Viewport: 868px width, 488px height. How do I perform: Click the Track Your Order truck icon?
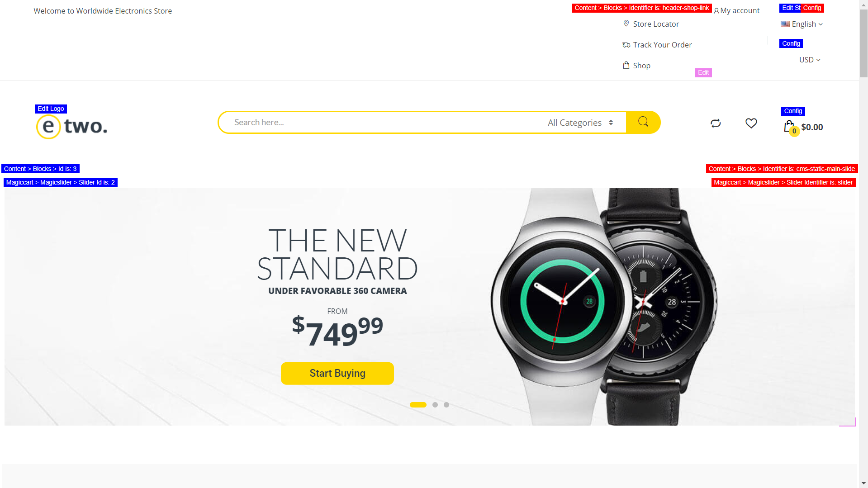pos(626,45)
